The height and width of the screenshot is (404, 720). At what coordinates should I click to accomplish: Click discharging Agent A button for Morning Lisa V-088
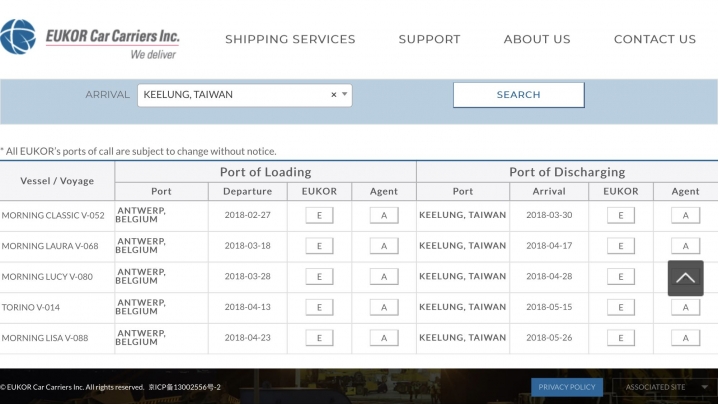click(x=686, y=338)
